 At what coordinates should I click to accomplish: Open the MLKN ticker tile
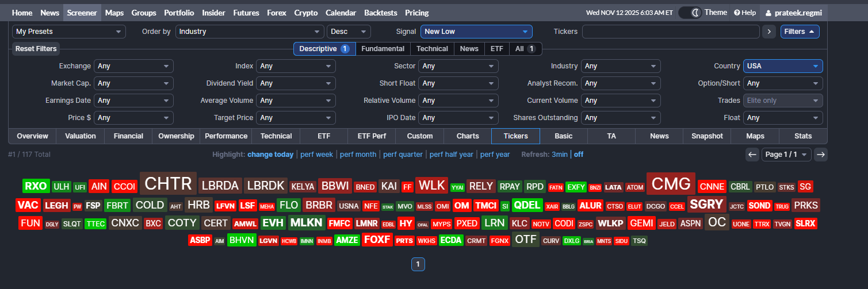point(306,223)
